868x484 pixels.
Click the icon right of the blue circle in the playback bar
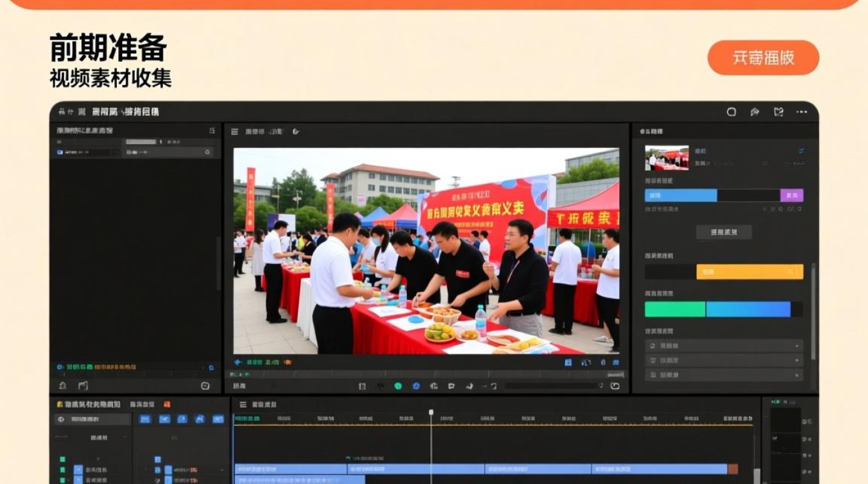pos(434,386)
